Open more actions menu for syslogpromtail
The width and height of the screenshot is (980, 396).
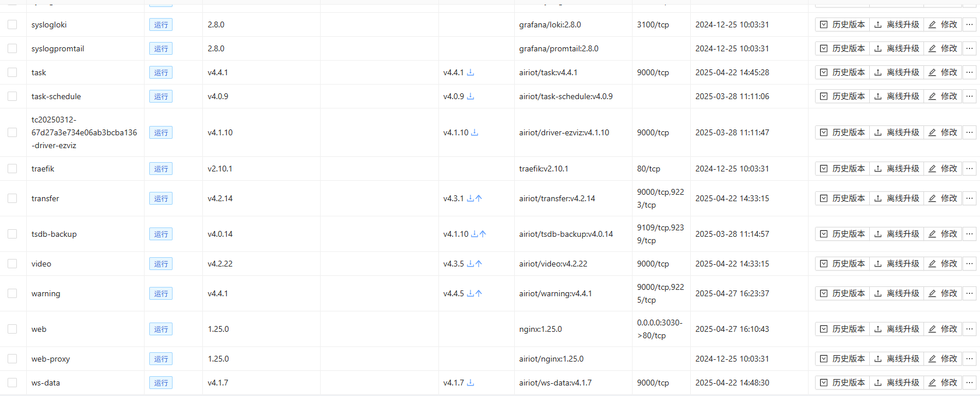[970, 48]
